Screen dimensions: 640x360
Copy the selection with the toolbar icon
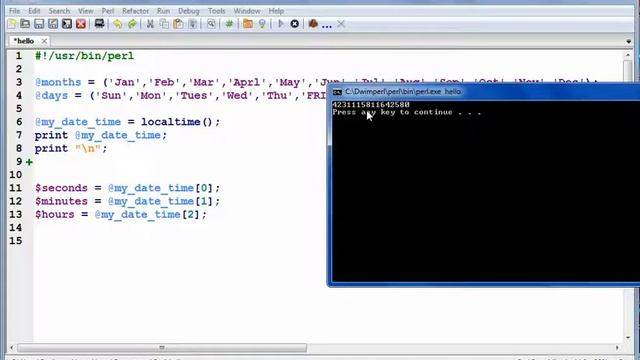(164, 24)
